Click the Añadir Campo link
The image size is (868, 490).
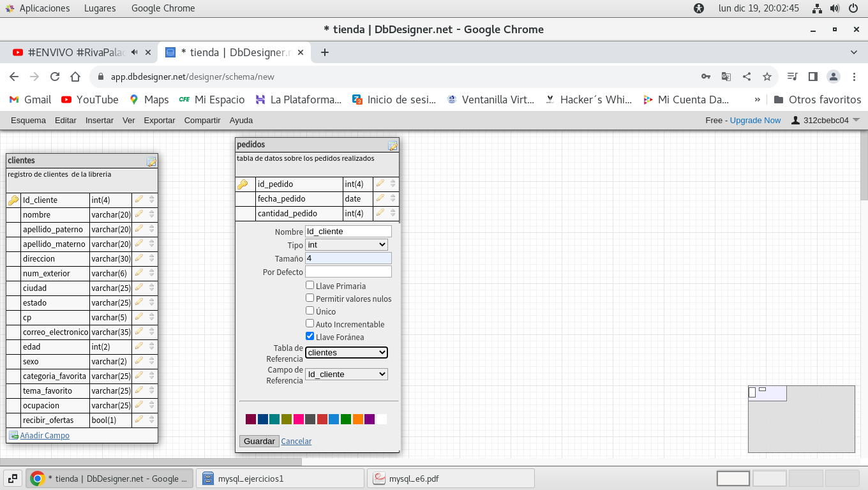click(45, 435)
